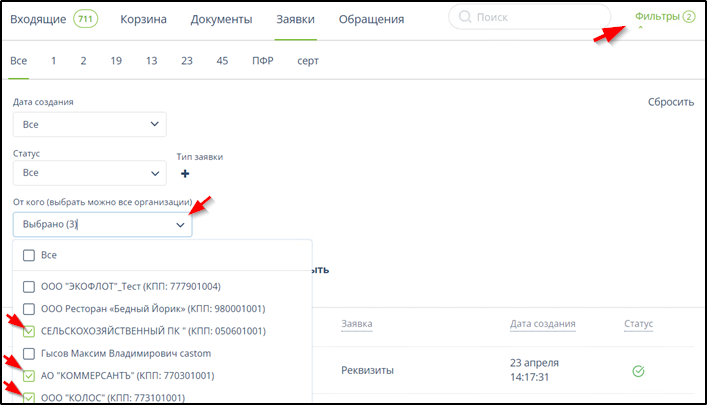Click the plus icon under Тип заявки
The image size is (707, 405).
tap(185, 174)
